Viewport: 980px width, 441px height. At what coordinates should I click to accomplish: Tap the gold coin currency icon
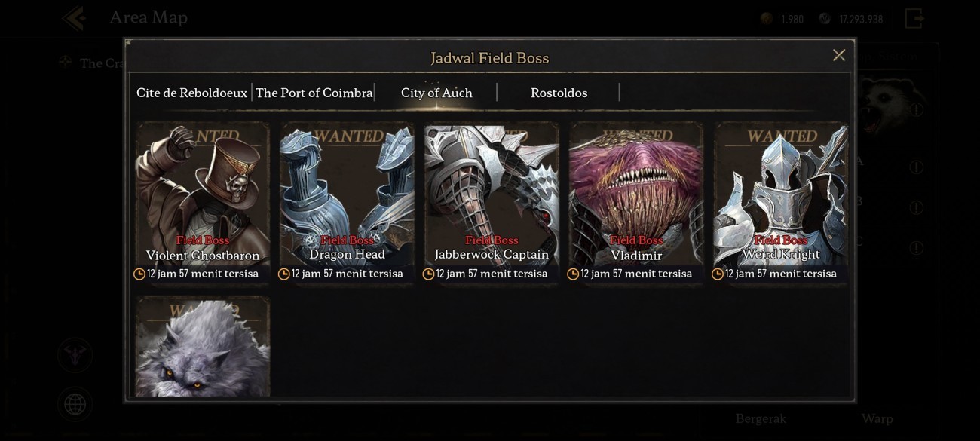point(767,19)
